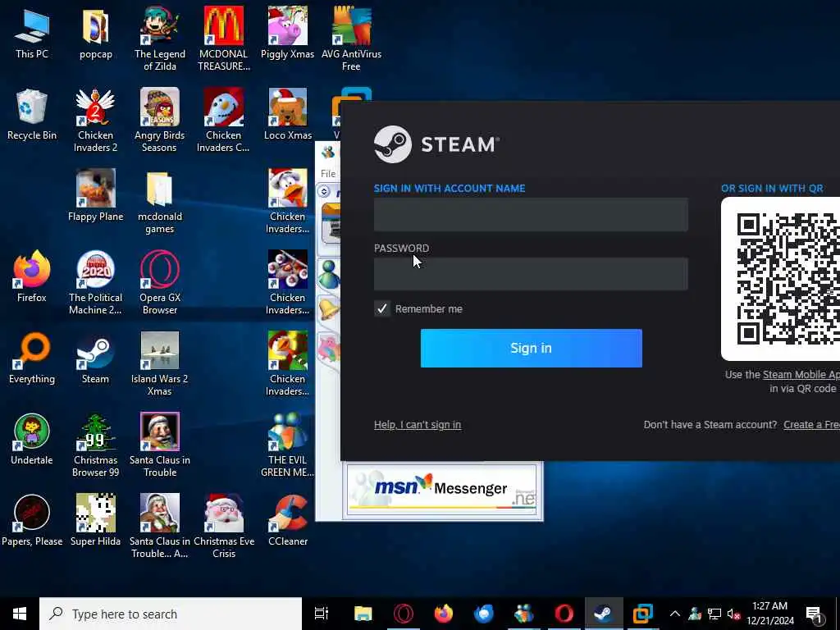Viewport: 840px width, 630px height.
Task: Open AVG AntiVirus Free shortcut
Action: (x=351, y=39)
